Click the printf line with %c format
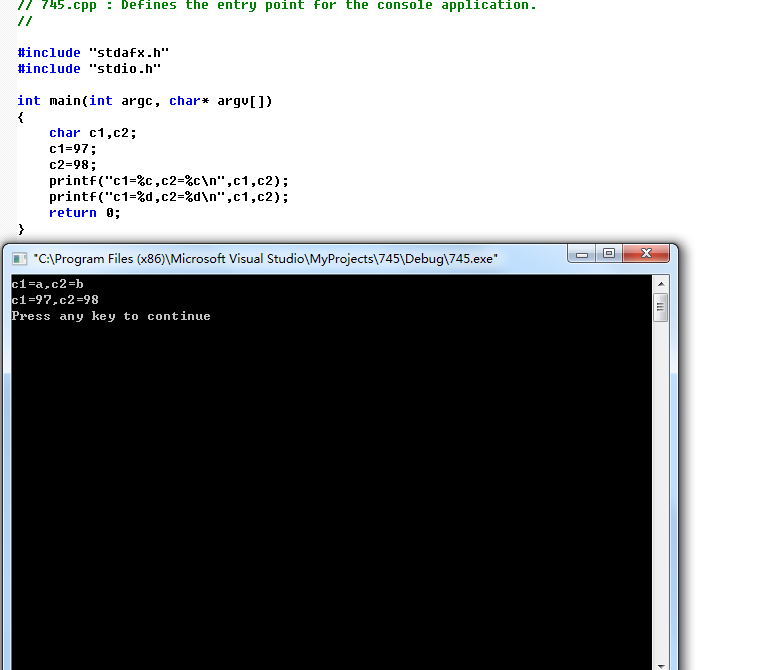Image resolution: width=773 pixels, height=670 pixels. (x=169, y=181)
